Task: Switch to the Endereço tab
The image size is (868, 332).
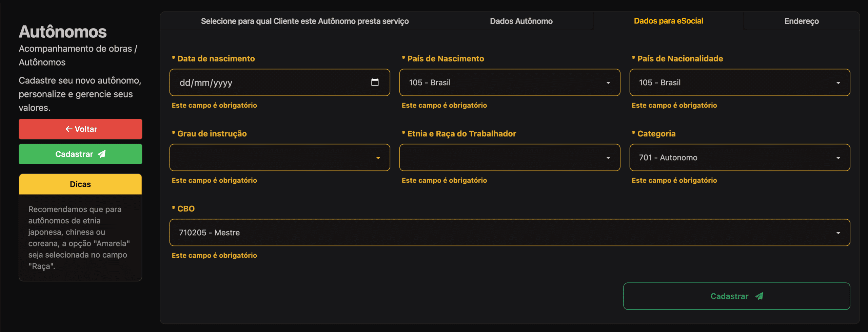Action: coord(801,21)
